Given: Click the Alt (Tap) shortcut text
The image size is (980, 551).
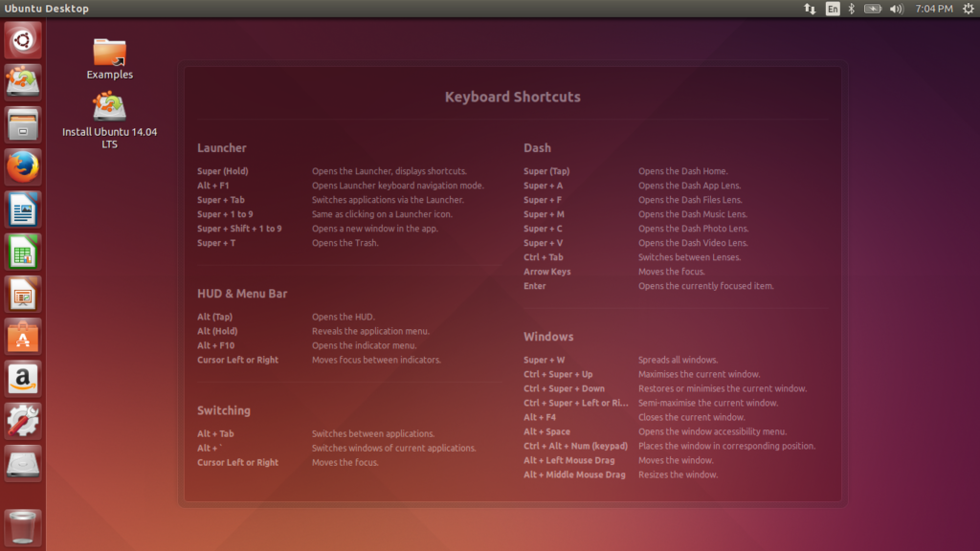Looking at the screenshot, I should 215,317.
